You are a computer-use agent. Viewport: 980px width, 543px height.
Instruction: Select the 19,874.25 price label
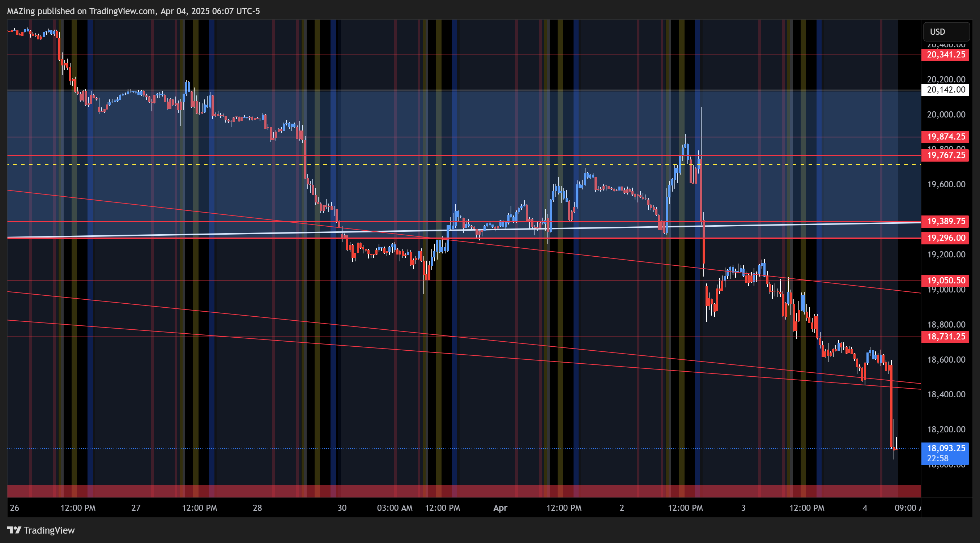coord(945,137)
